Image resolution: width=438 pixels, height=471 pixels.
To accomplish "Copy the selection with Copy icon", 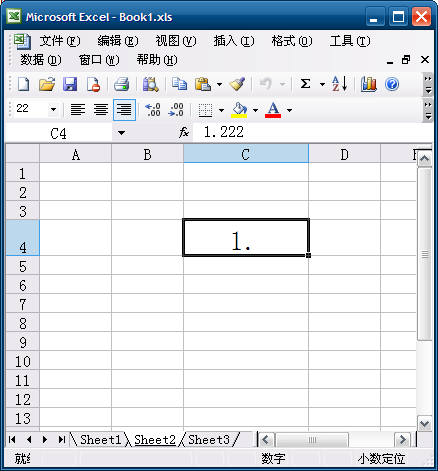I will coord(179,84).
